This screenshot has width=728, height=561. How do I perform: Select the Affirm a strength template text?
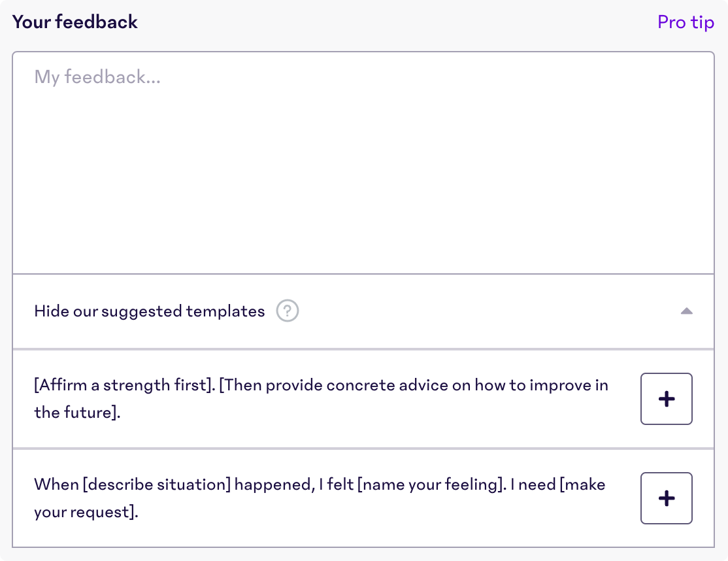(321, 398)
